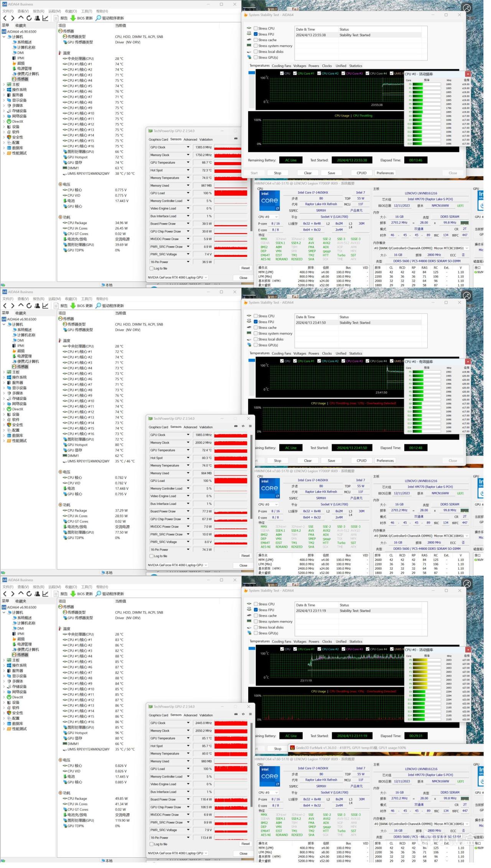The image size is (491, 868).
Task: Open the Memory Clock dropdown beside 2000.2 MHz
Action: coord(188,442)
